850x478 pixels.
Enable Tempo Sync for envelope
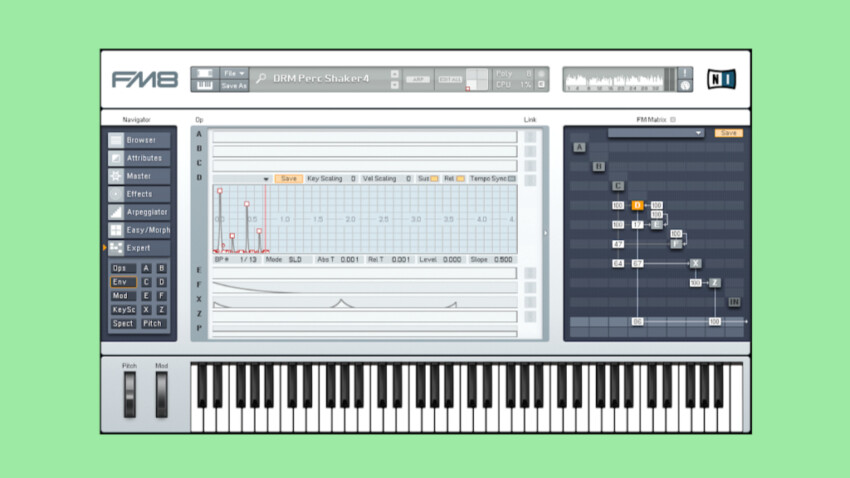point(512,178)
